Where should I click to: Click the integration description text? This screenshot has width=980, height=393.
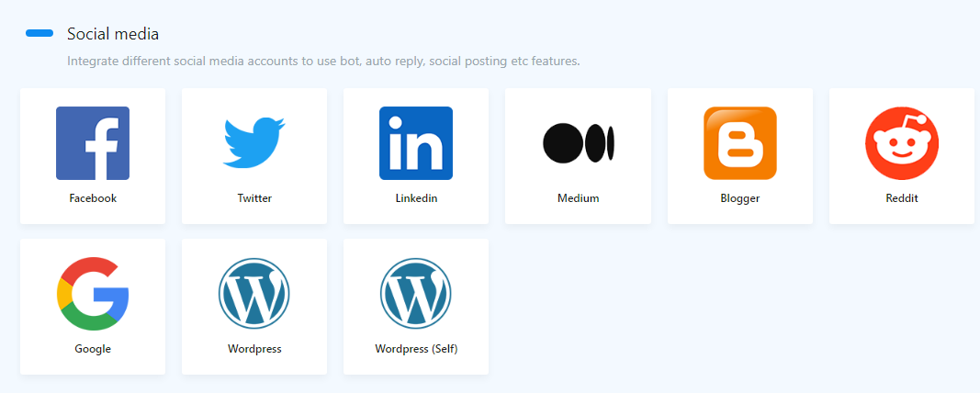click(x=323, y=62)
